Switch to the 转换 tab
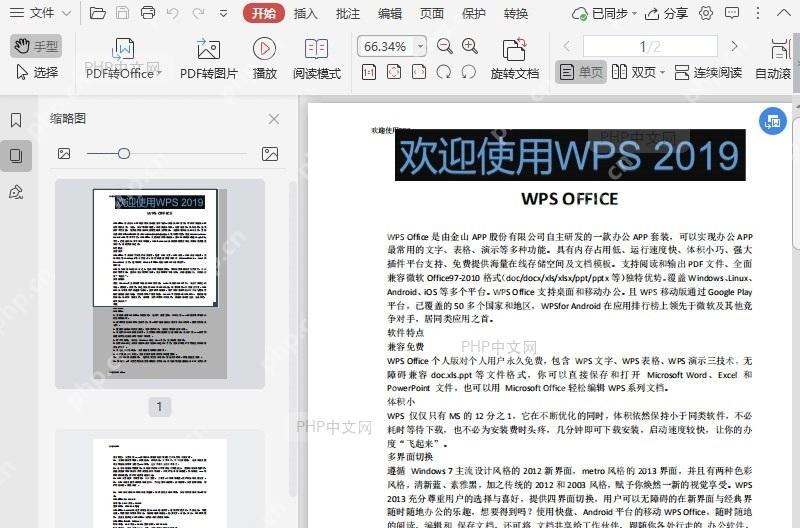Image resolution: width=800 pixels, height=528 pixels. (x=515, y=14)
